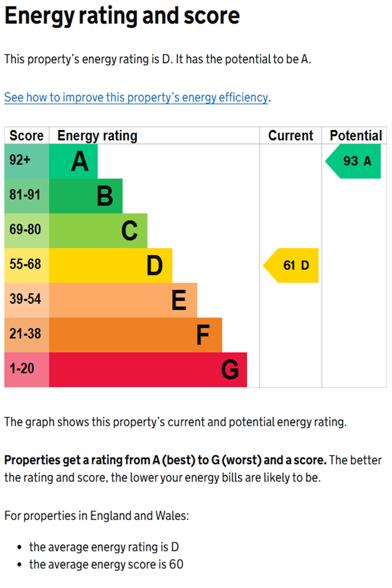Select the red G rating bar
This screenshot has height=588, width=392.
[x=148, y=370]
